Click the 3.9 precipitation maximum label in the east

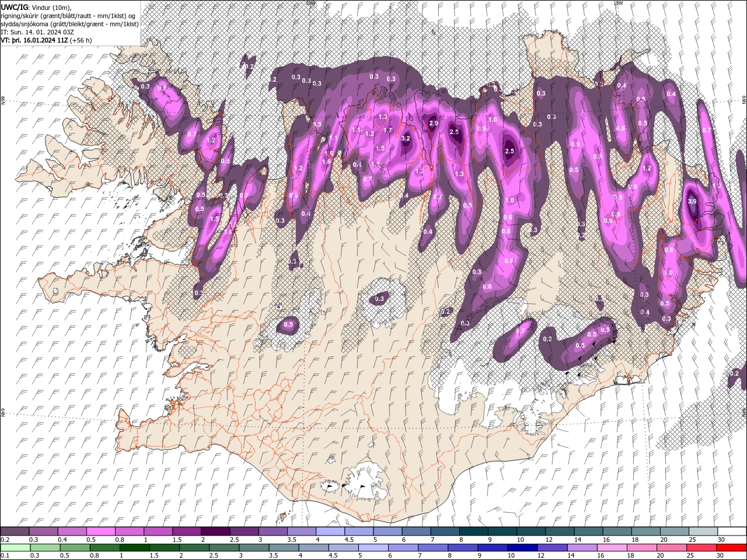(x=692, y=201)
